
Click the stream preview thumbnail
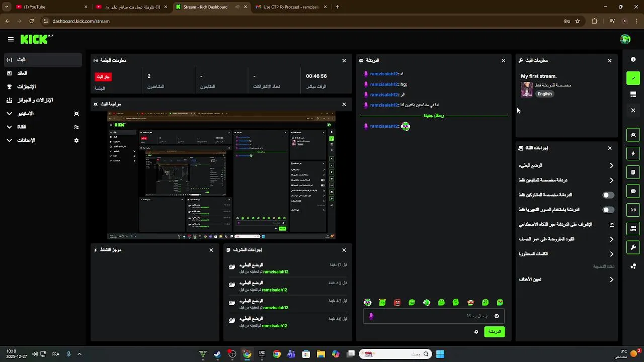click(221, 175)
